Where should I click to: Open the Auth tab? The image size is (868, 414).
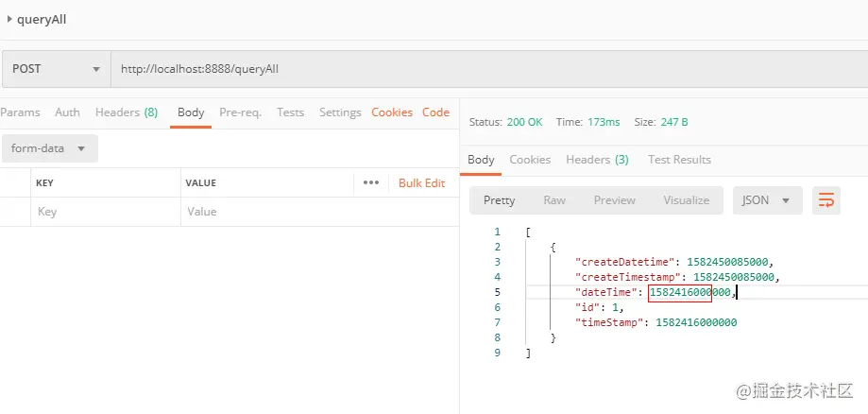coord(67,112)
